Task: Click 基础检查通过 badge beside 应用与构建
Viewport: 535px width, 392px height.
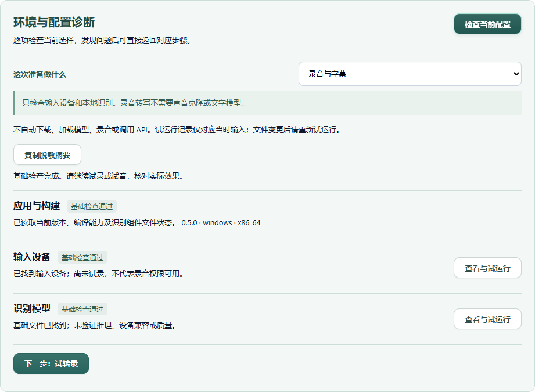Action: tap(91, 206)
